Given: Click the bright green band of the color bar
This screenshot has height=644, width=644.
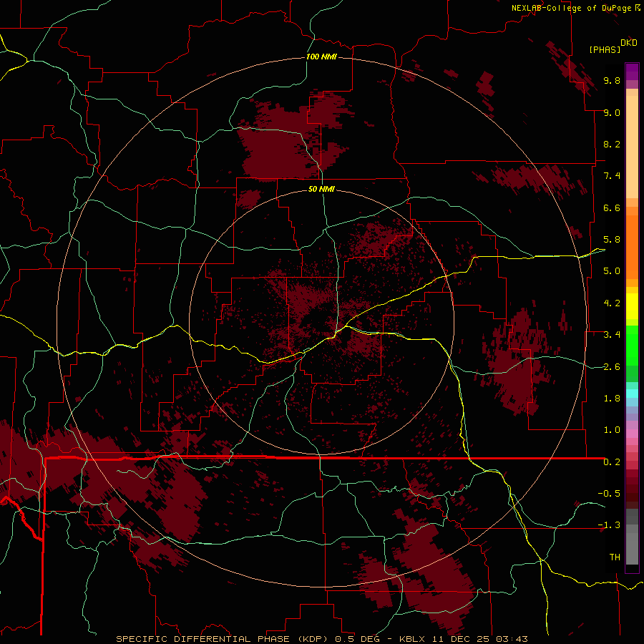Looking at the screenshot, I should pyautogui.click(x=632, y=345).
